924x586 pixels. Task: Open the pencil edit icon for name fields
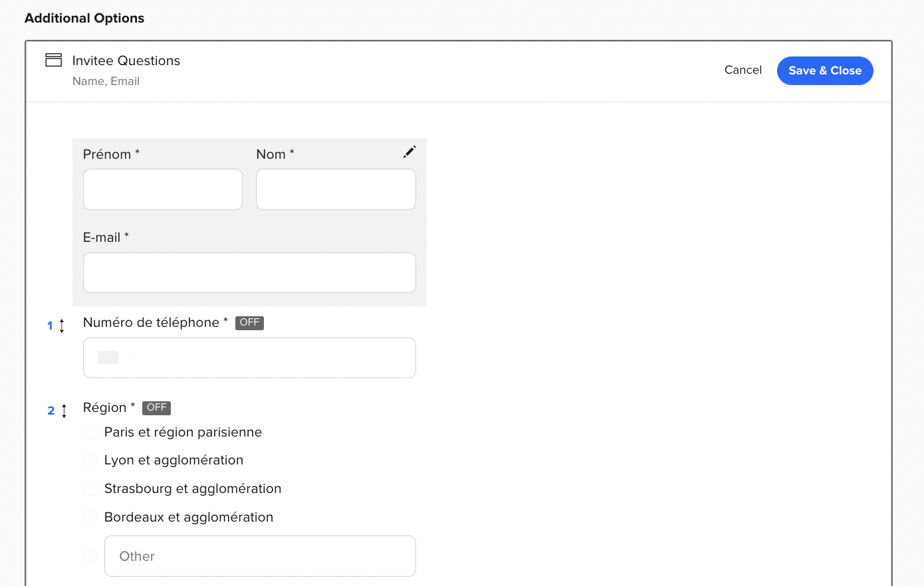[x=409, y=151]
